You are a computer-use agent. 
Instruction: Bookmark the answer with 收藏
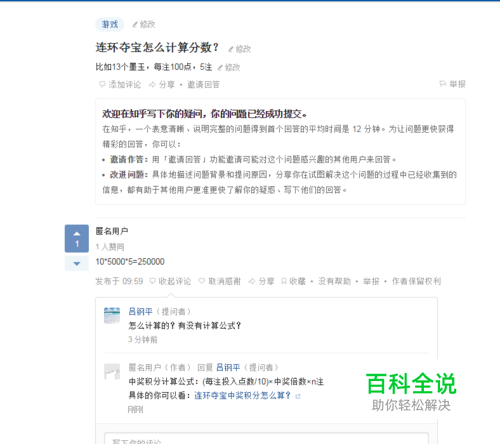click(293, 281)
